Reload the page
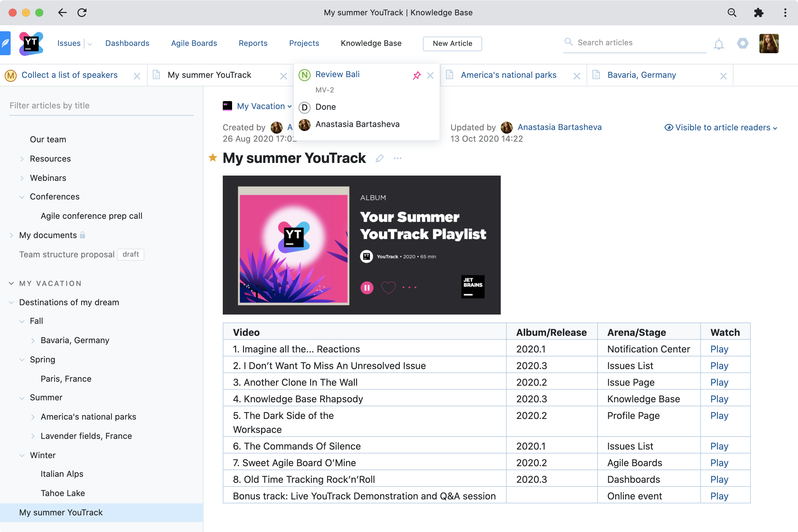The height and width of the screenshot is (532, 798). [x=82, y=13]
